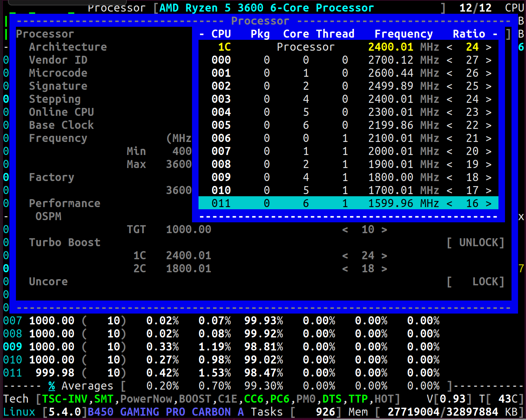Select CPU 003 row at 2400.01 MHz

348,99
